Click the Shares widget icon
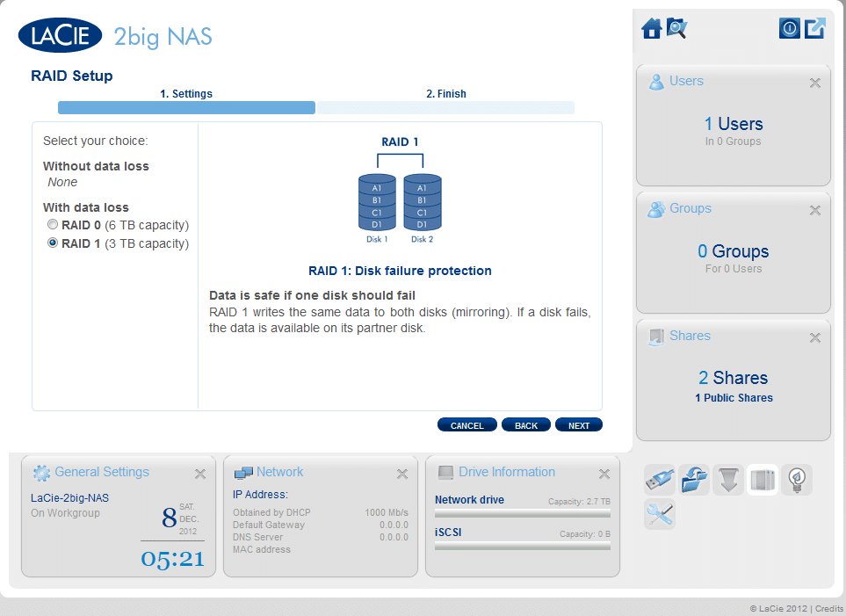The height and width of the screenshot is (616, 846). pyautogui.click(x=656, y=337)
